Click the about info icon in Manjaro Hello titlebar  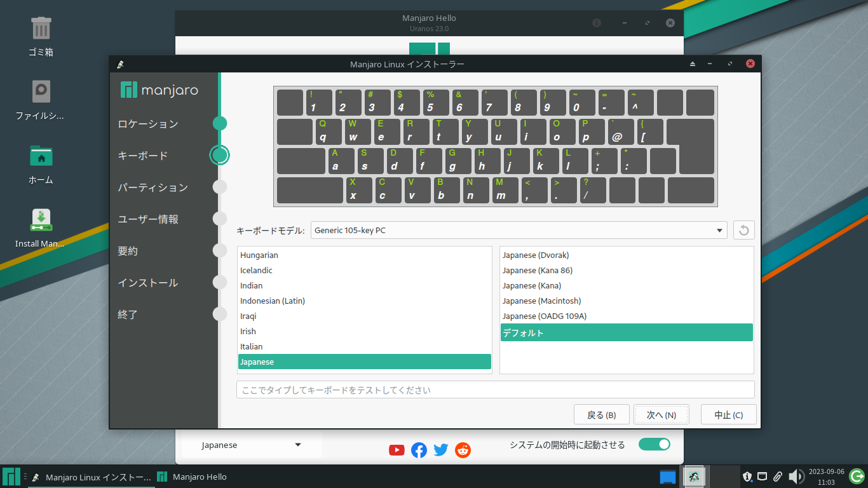point(597,23)
